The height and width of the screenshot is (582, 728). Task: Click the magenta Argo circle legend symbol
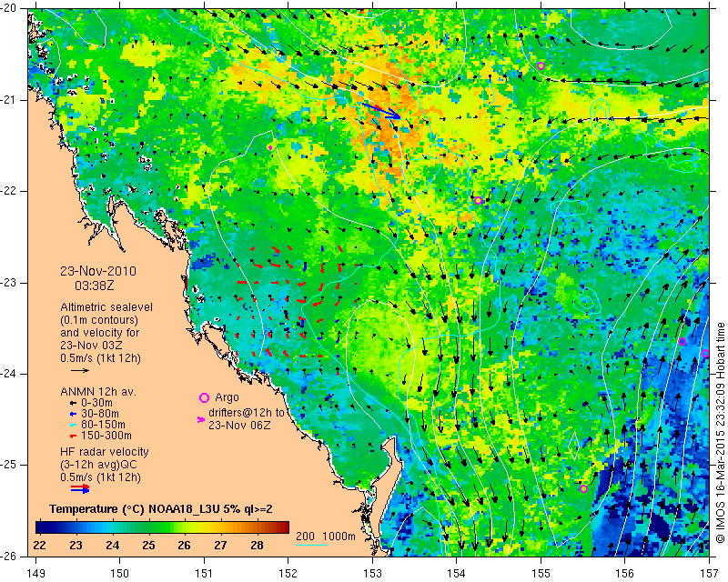click(204, 397)
